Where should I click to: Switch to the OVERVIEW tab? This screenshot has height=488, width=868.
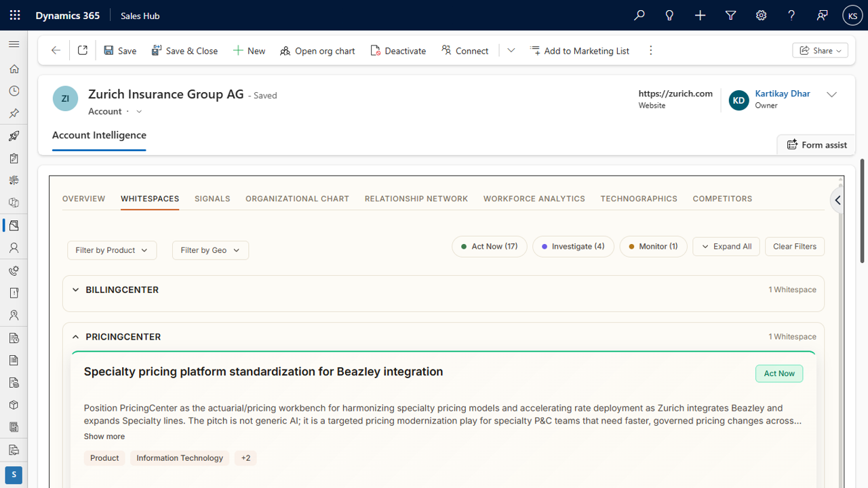[x=84, y=199]
